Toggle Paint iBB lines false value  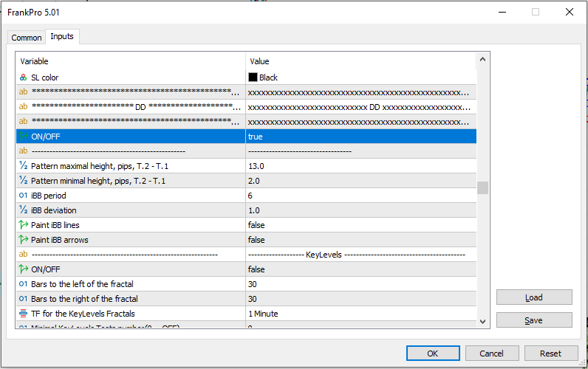pos(360,225)
